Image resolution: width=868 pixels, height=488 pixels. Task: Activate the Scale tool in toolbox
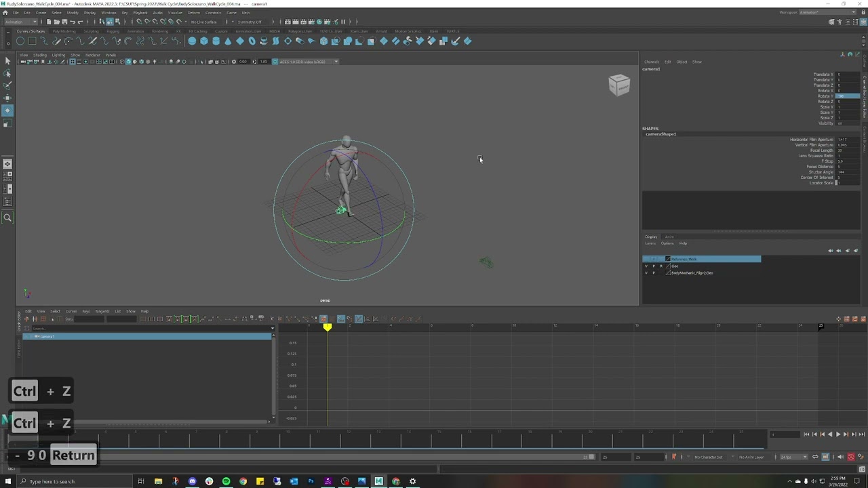[7, 123]
